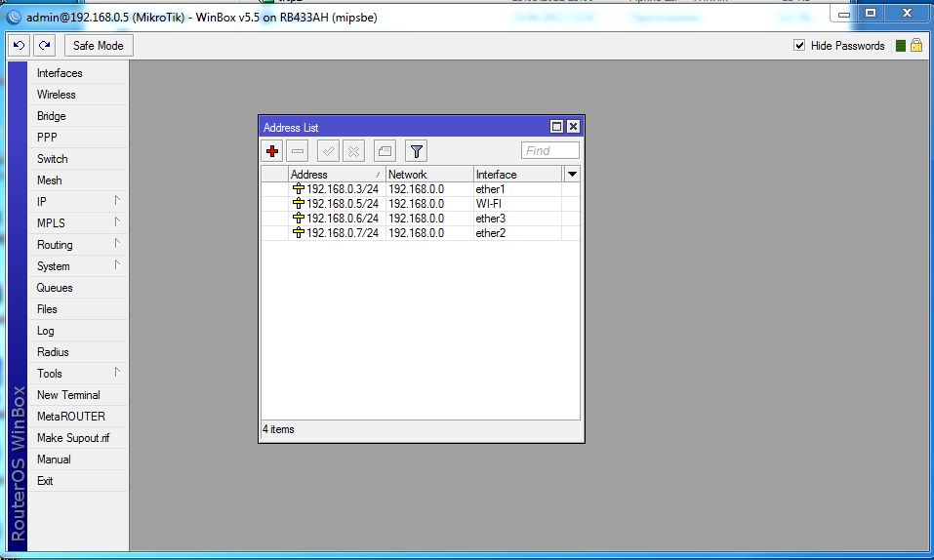Screen dimensions: 934x560
Task: Click the green session status indicator
Action: pos(901,45)
